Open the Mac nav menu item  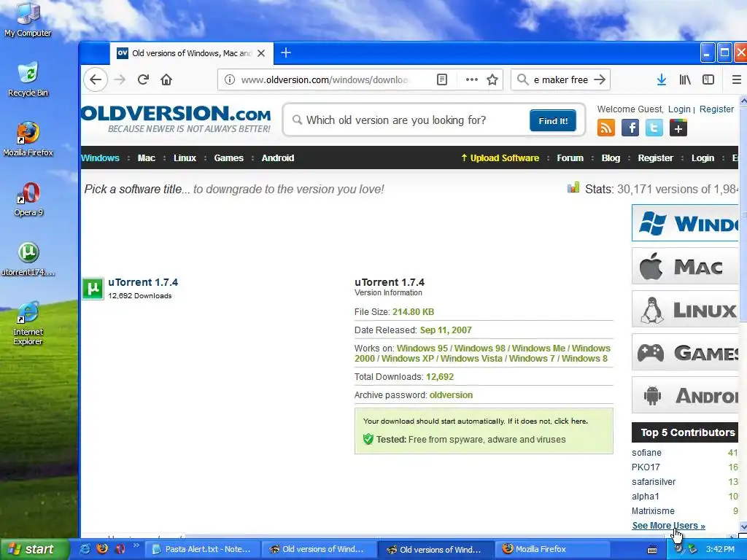146,158
